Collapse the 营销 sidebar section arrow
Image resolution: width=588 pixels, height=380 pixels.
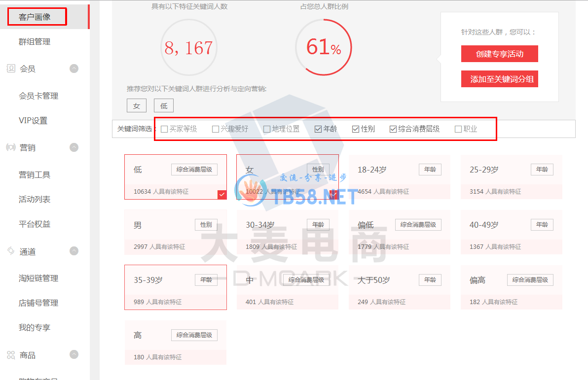pos(74,147)
